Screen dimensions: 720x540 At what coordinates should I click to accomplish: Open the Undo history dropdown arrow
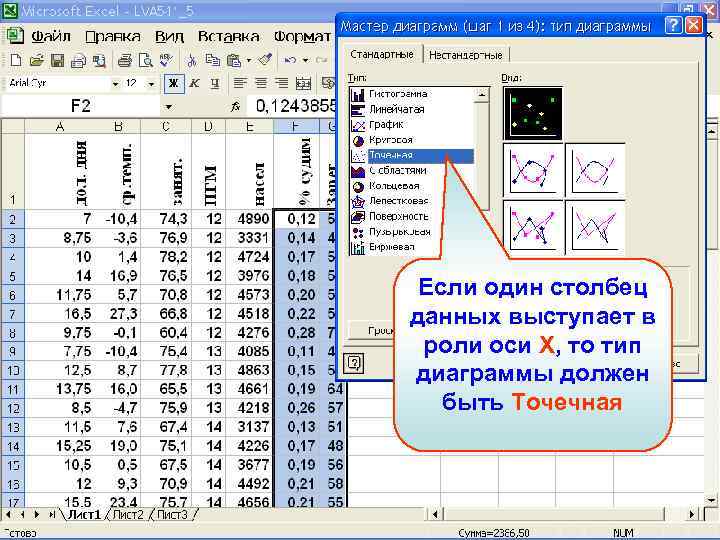point(305,60)
